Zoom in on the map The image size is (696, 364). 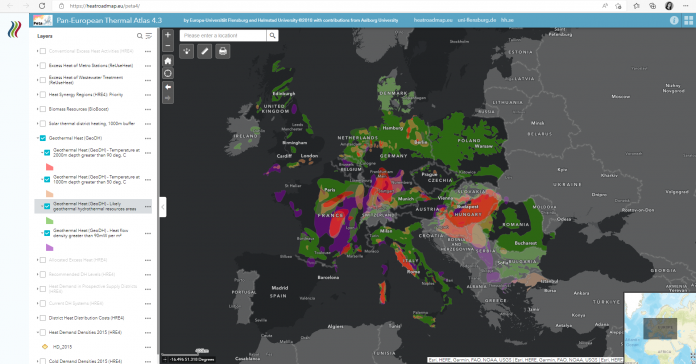point(168,35)
